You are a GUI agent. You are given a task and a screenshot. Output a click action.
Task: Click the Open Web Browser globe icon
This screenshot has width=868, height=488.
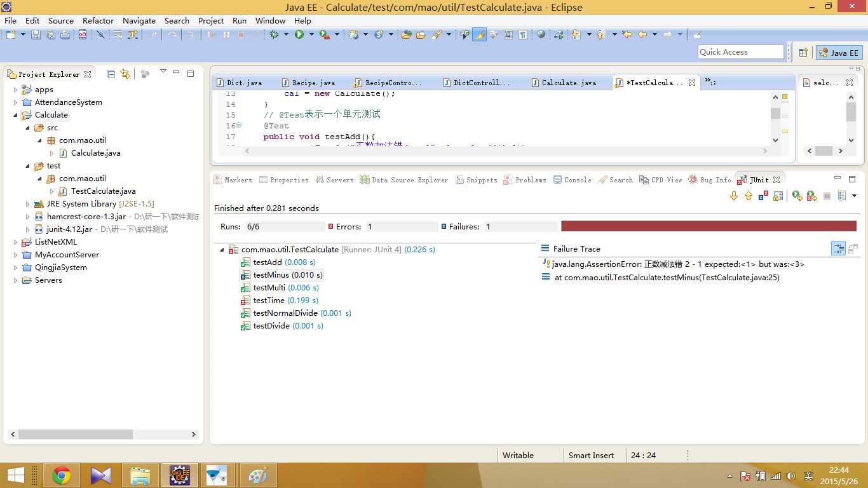pyautogui.click(x=541, y=34)
